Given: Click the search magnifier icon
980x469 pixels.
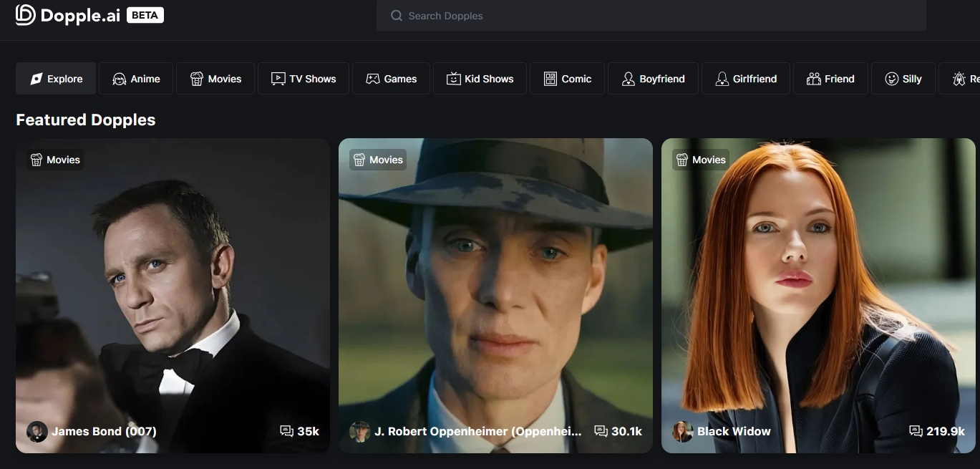Looking at the screenshot, I should click(x=396, y=16).
